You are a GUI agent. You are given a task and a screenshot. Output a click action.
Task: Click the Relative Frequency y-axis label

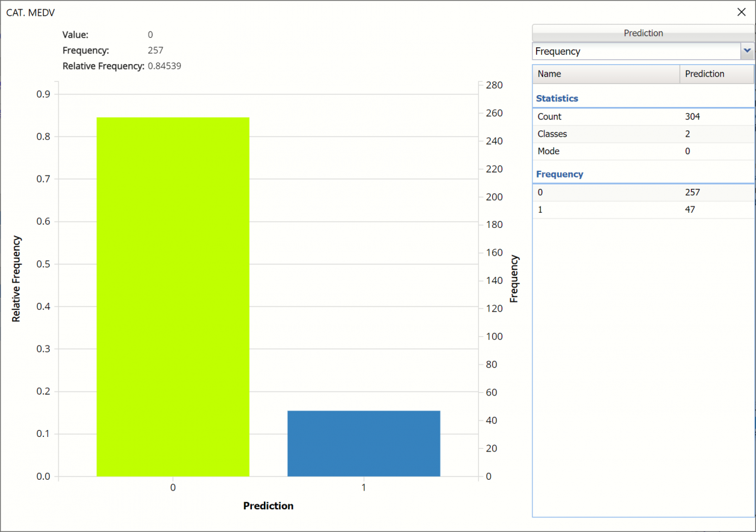pos(16,279)
